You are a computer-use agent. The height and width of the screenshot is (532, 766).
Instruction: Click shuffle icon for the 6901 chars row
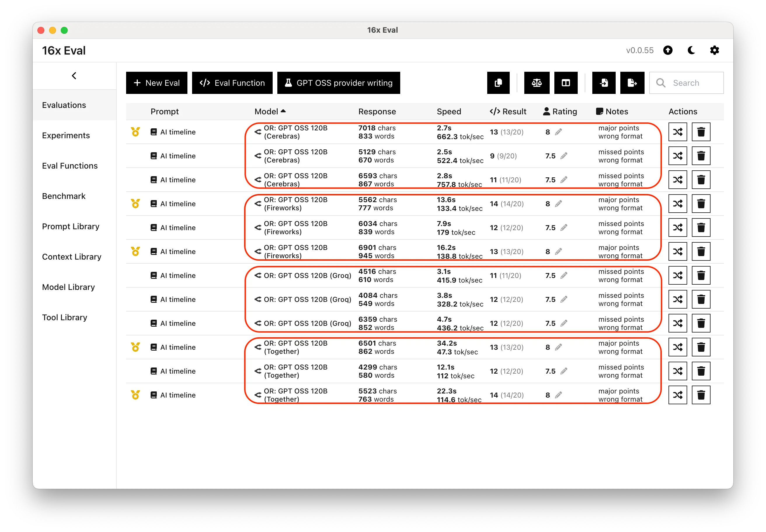click(x=678, y=252)
